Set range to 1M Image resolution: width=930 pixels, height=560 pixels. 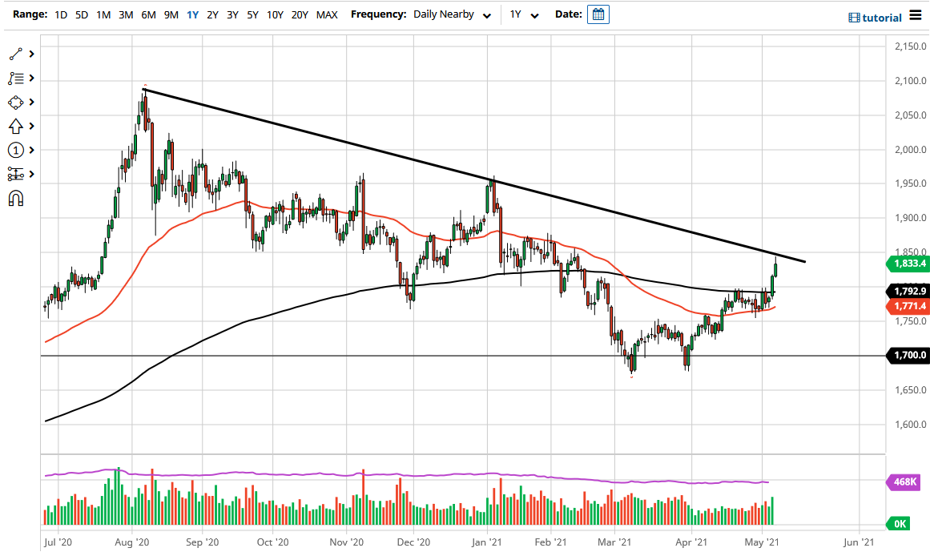tap(103, 15)
